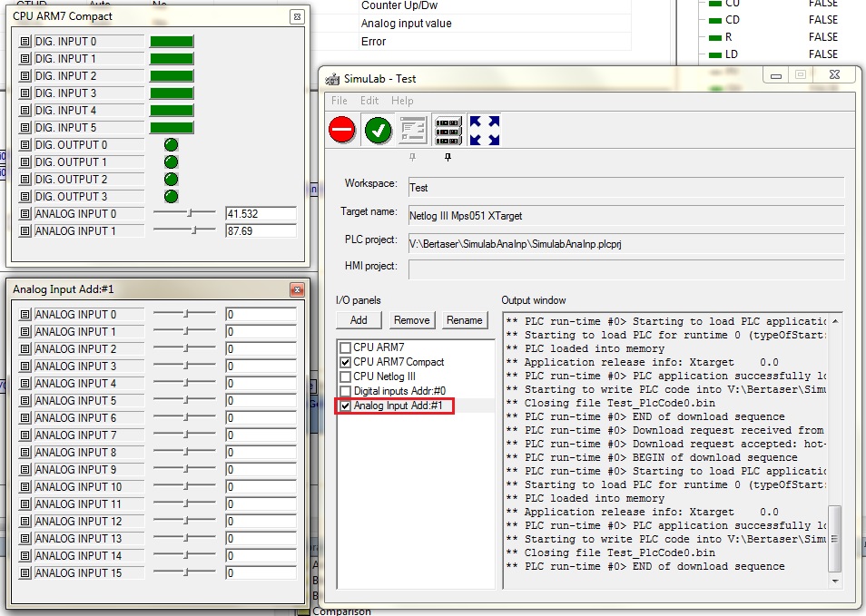
Task: Click the ANALOG INPUT 6 row icon
Action: point(25,418)
